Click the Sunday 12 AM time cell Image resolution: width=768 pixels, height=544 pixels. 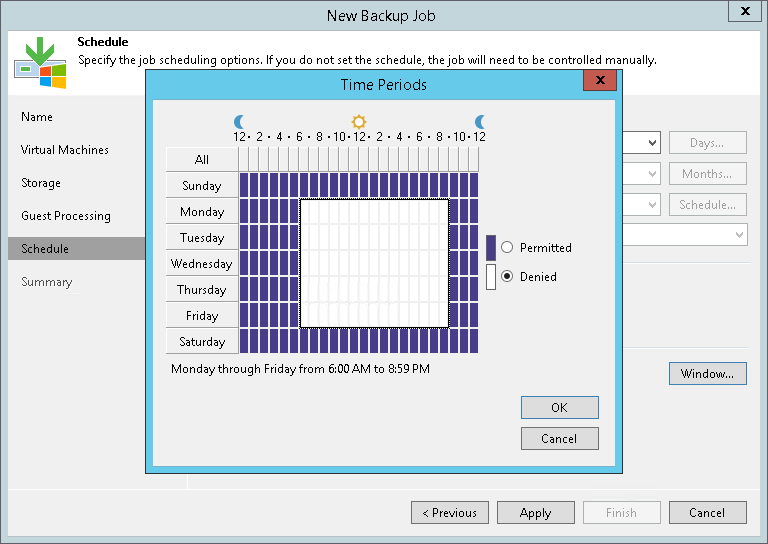point(244,186)
